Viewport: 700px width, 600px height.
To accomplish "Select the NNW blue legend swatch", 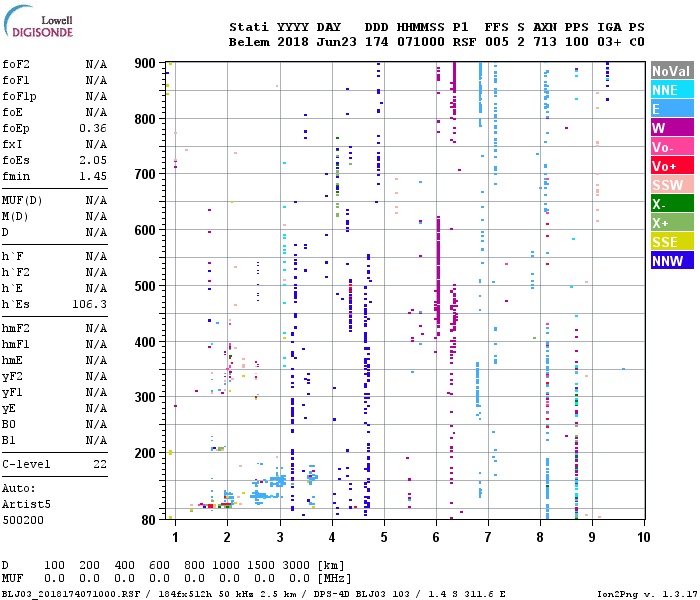I will (672, 260).
